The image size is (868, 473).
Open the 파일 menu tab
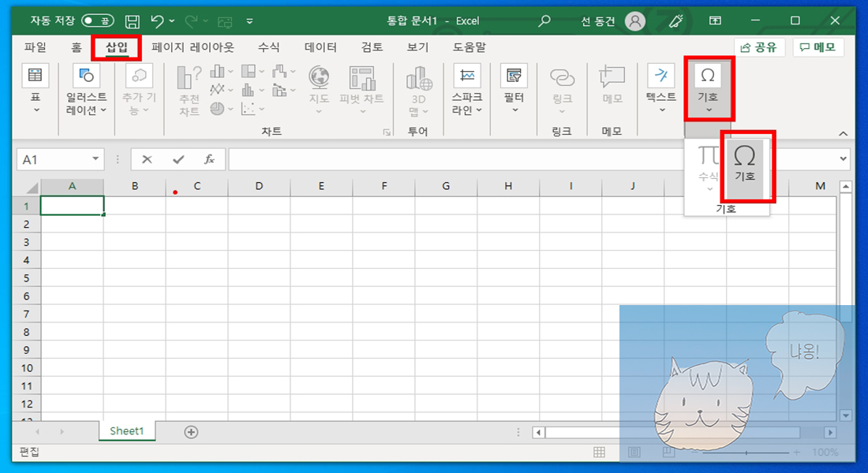click(36, 47)
